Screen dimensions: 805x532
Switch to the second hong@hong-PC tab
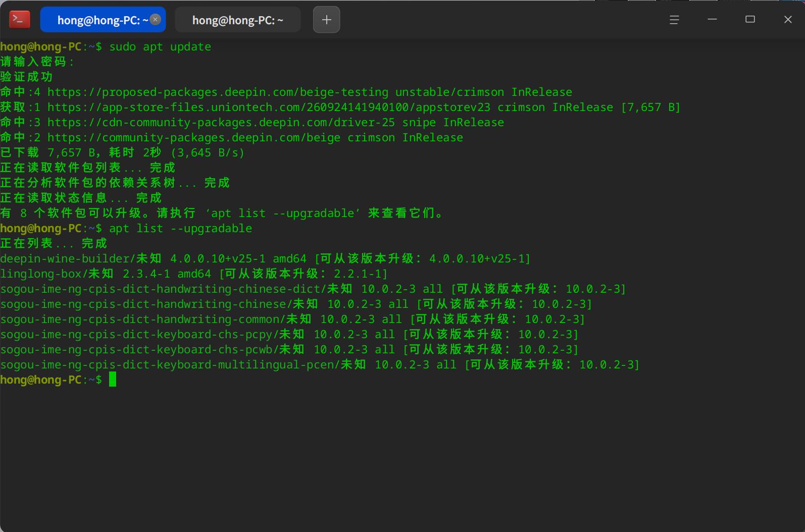(238, 20)
